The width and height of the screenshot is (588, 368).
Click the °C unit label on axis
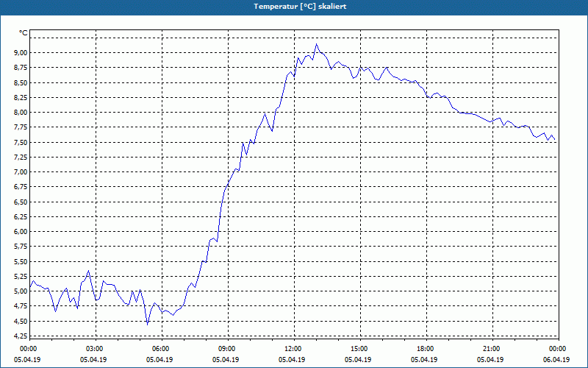[x=24, y=33]
